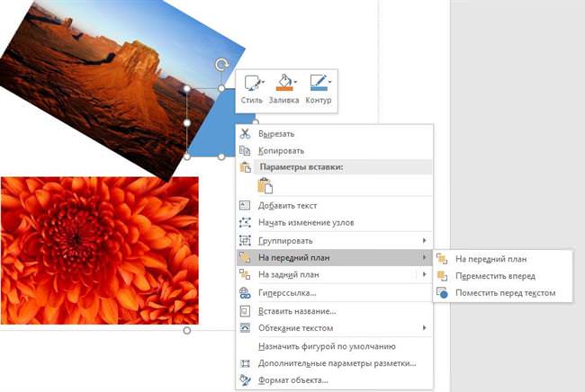Click the Добавить текст icon
The width and height of the screenshot is (585, 392).
click(245, 205)
